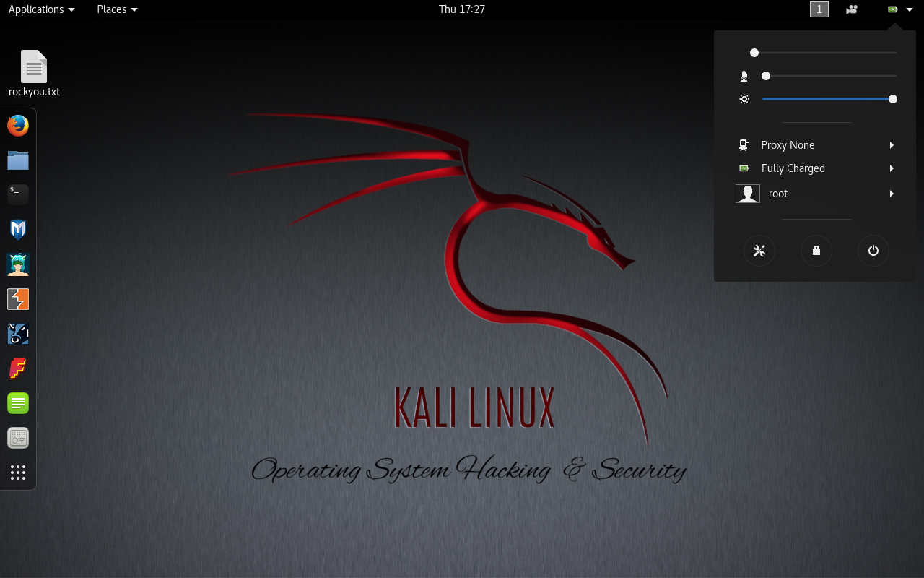Launch BeEF bull icon in dock
The height and width of the screenshot is (578, 924).
(x=18, y=334)
